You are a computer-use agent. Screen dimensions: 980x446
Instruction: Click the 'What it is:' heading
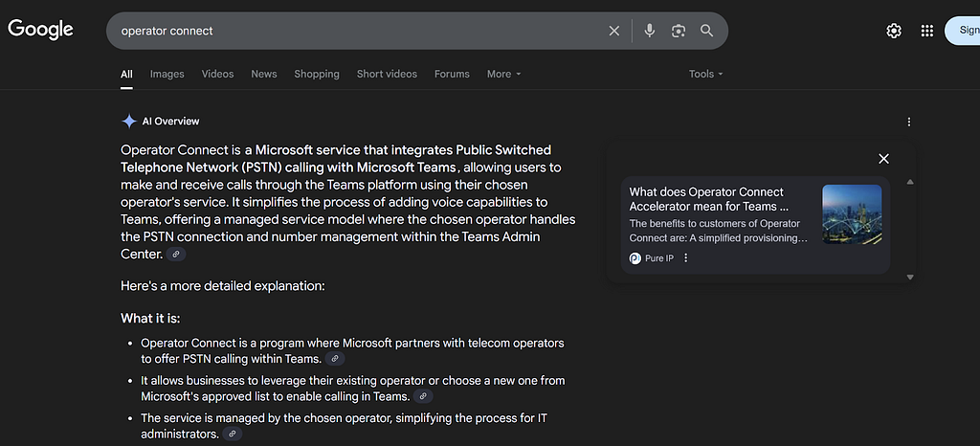click(150, 319)
